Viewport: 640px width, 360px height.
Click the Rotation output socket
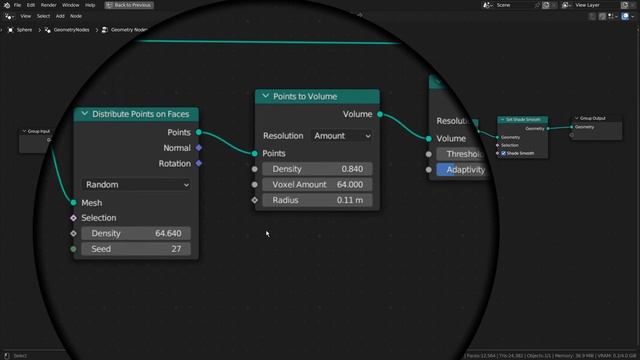199,163
